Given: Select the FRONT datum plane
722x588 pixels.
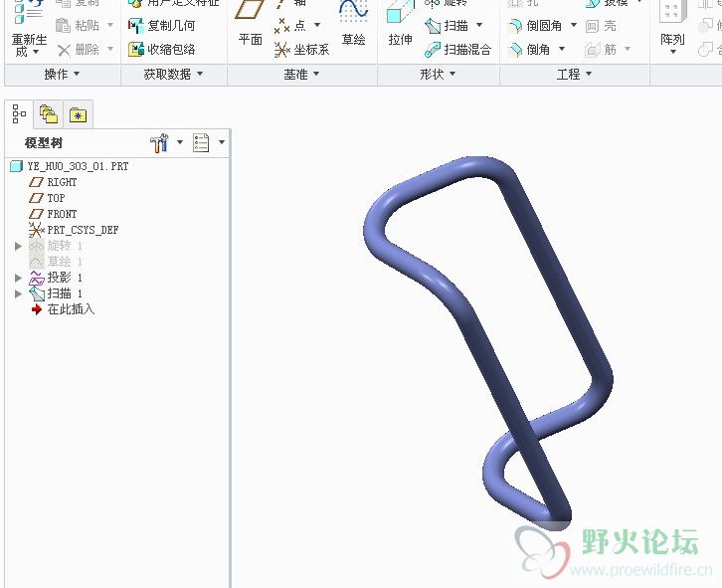Looking at the screenshot, I should coord(53,214).
